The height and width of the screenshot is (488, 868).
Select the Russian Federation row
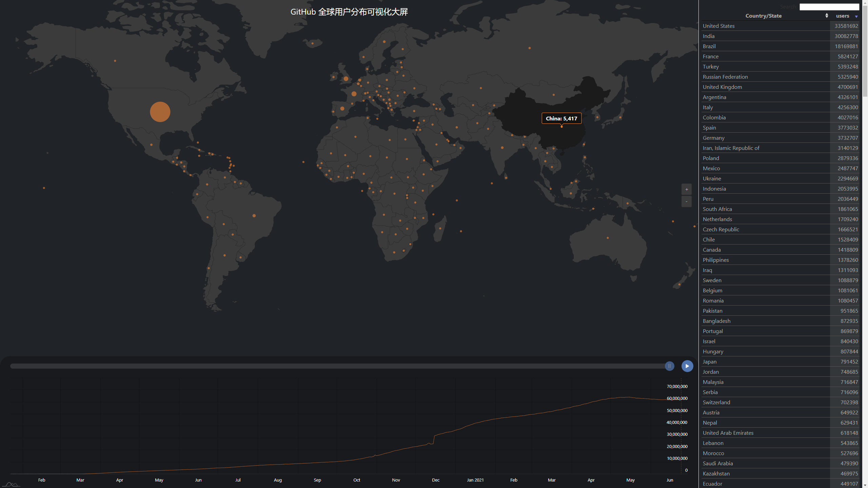(780, 77)
